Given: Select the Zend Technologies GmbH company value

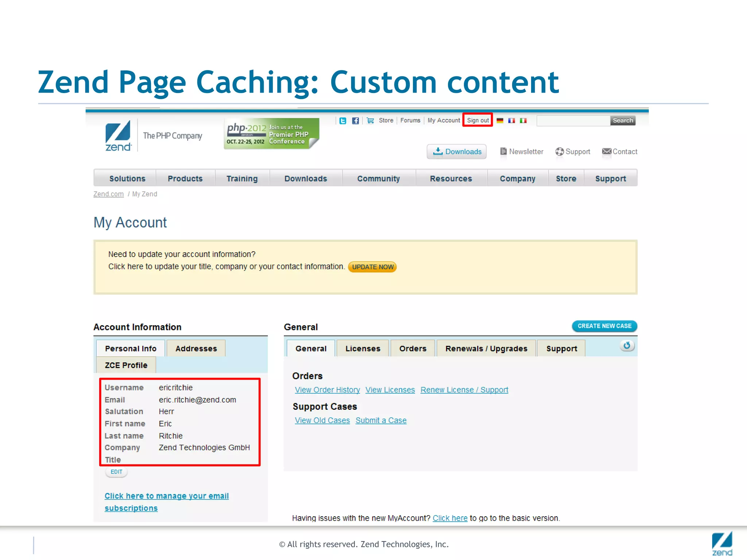Looking at the screenshot, I should click(204, 447).
